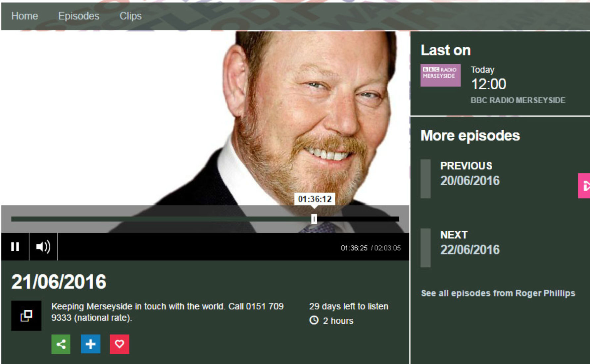Click the 21/06/2016 episode title
590x364 pixels.
click(59, 282)
